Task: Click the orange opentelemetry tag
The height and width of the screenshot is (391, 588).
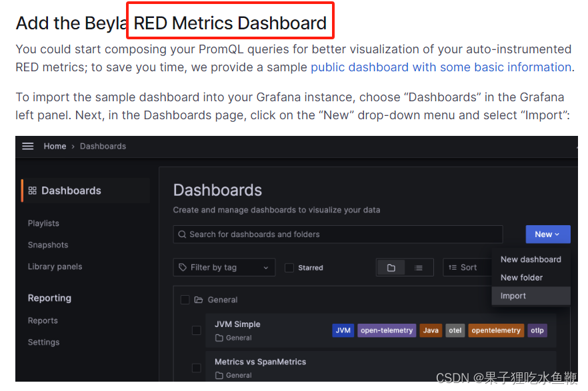Action: pos(496,330)
